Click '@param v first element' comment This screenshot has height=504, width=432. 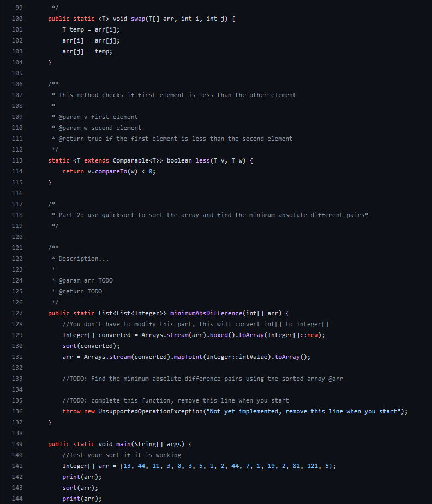pos(98,117)
